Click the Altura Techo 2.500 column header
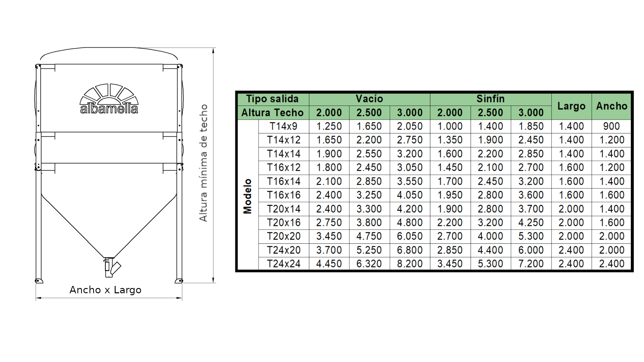This screenshot has width=644, height=362. click(x=369, y=113)
